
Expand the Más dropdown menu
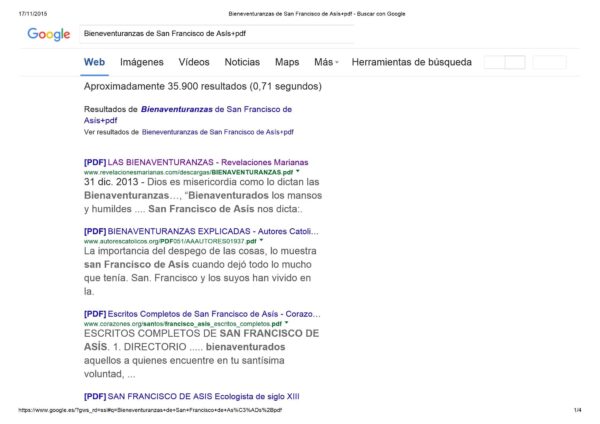(326, 62)
